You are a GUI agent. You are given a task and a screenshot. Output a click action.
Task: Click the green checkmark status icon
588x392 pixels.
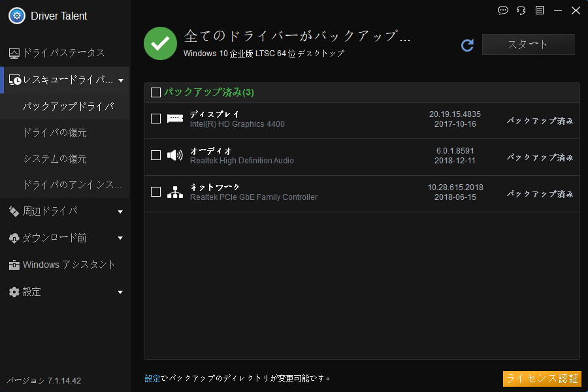tap(161, 44)
